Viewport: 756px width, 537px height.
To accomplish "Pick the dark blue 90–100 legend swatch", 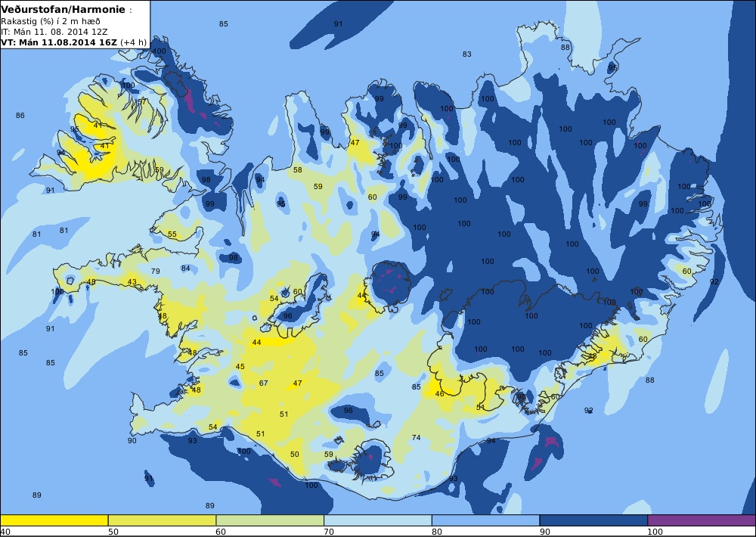I will point(593,520).
